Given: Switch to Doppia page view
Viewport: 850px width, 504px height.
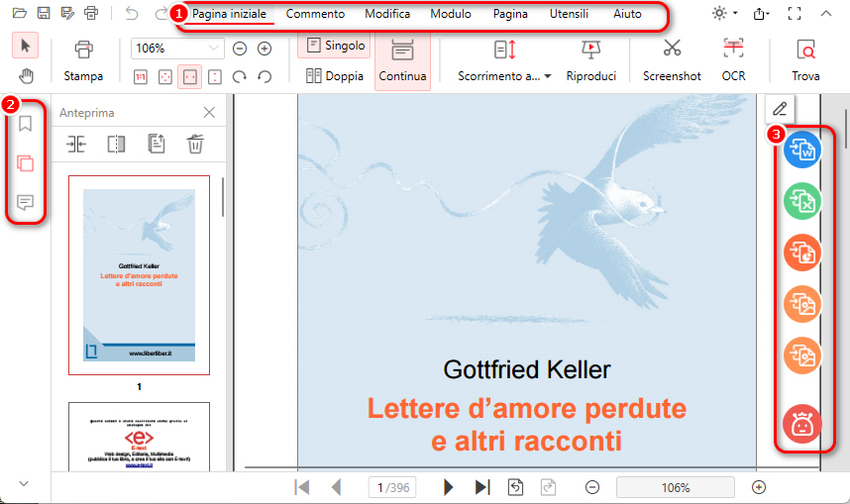Looking at the screenshot, I should (x=335, y=75).
